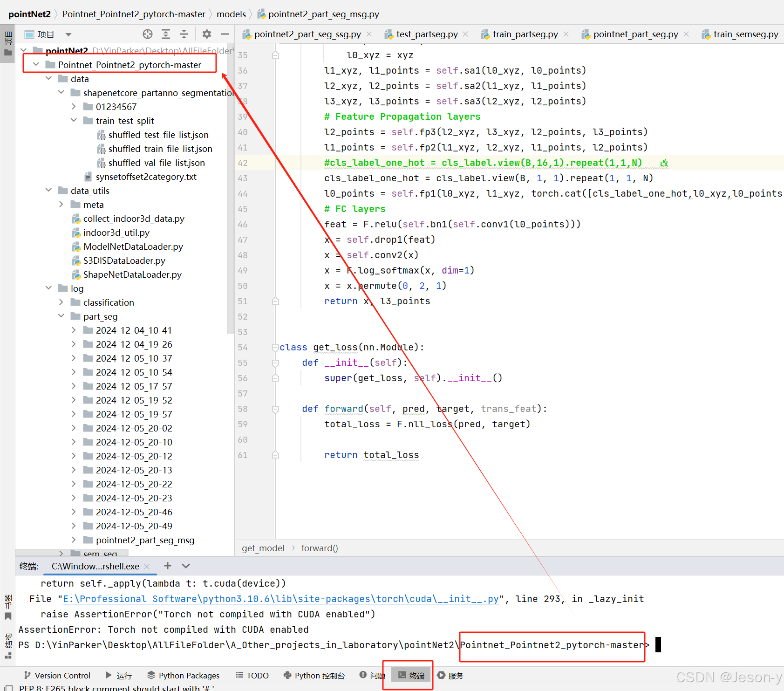Click the Collapse All icon in project panel
The height and width of the screenshot is (691, 784).
[x=184, y=34]
